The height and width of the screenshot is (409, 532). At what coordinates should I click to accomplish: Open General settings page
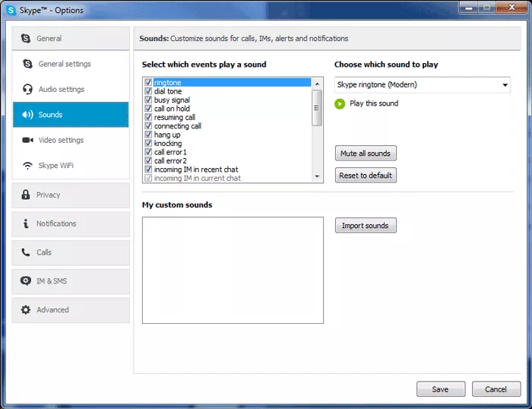(x=71, y=64)
